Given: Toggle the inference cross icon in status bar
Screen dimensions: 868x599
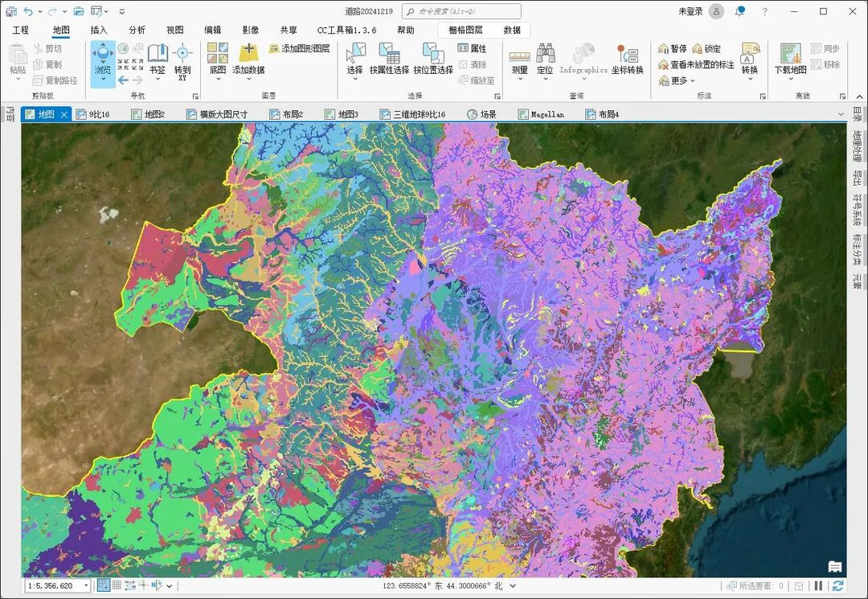Looking at the screenshot, I should coord(143,585).
